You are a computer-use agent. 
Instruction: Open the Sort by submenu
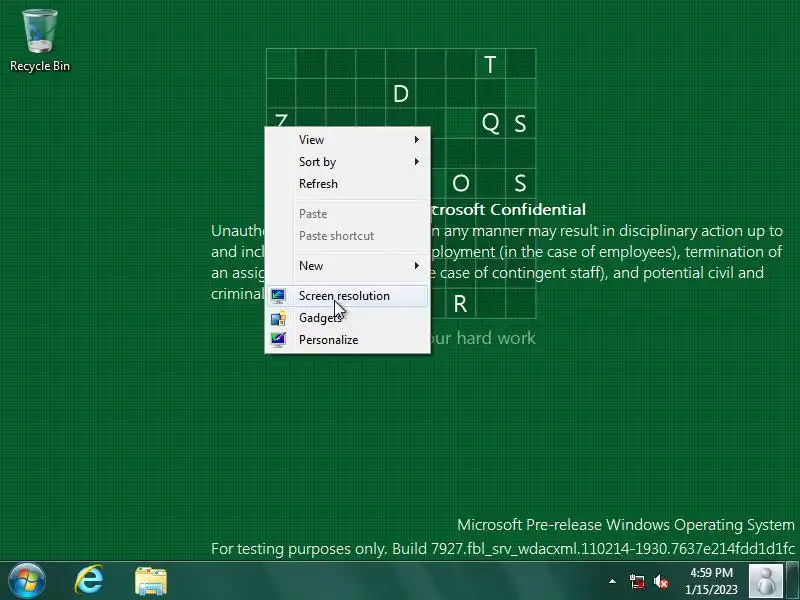347,162
